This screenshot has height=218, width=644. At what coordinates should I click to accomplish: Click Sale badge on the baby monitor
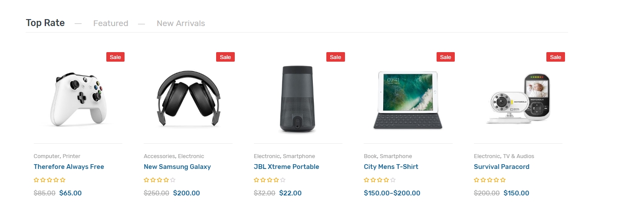(x=555, y=57)
